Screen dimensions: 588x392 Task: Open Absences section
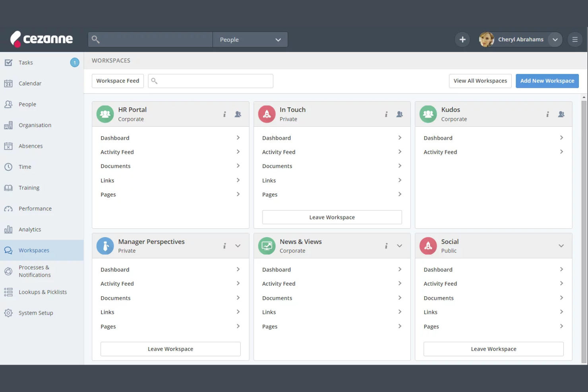click(x=42, y=146)
